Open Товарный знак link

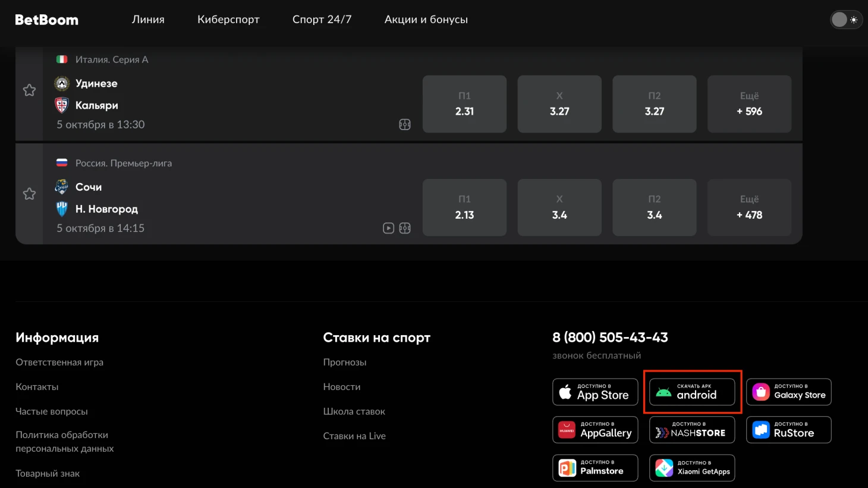click(x=48, y=474)
